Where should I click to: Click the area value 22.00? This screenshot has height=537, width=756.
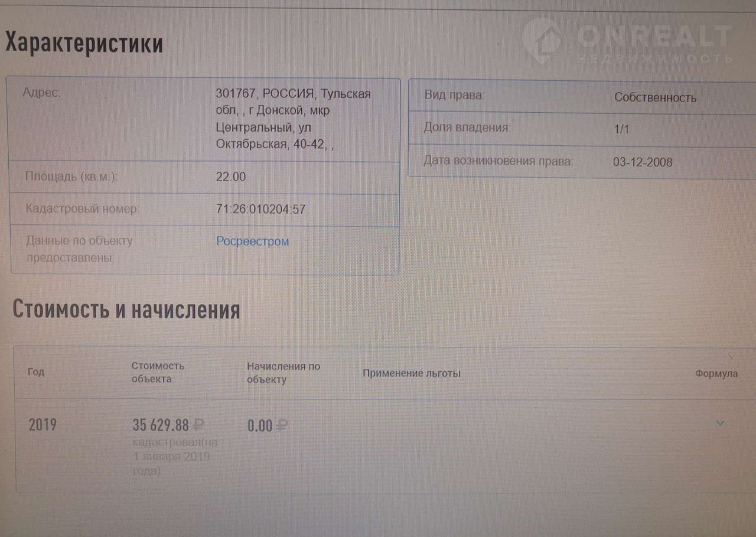click(x=231, y=176)
